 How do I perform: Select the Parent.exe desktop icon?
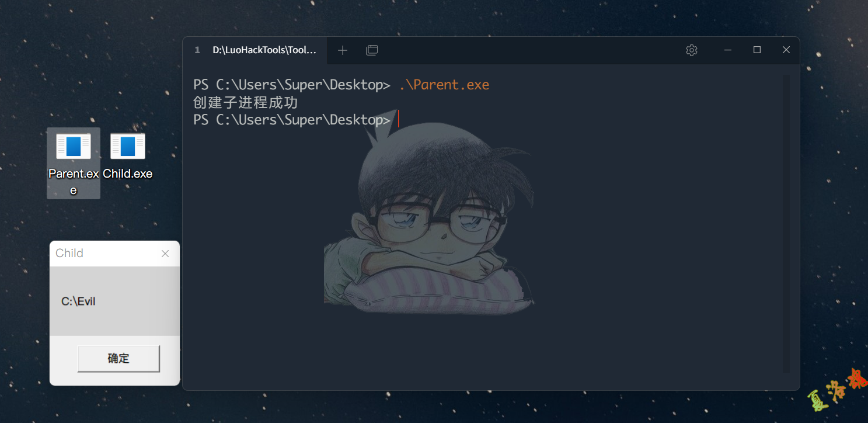pos(74,164)
